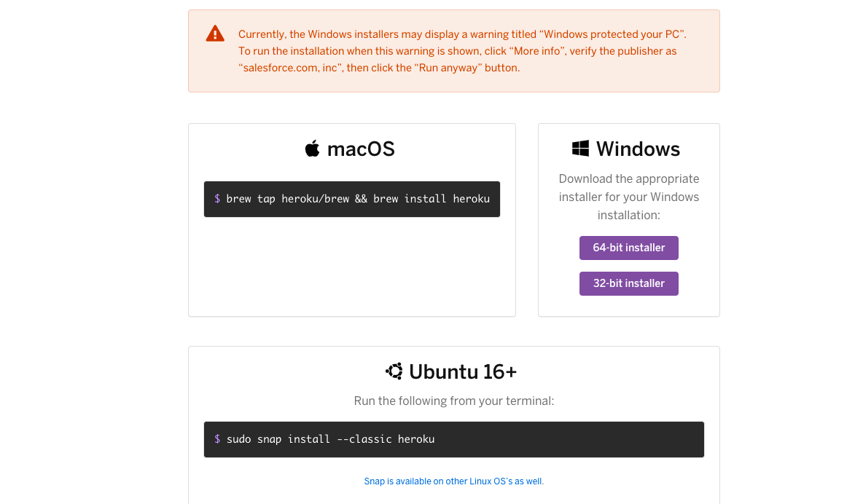Click the dollar prompt in the brew command box
Viewport: 855px width, 504px height.
(216, 198)
